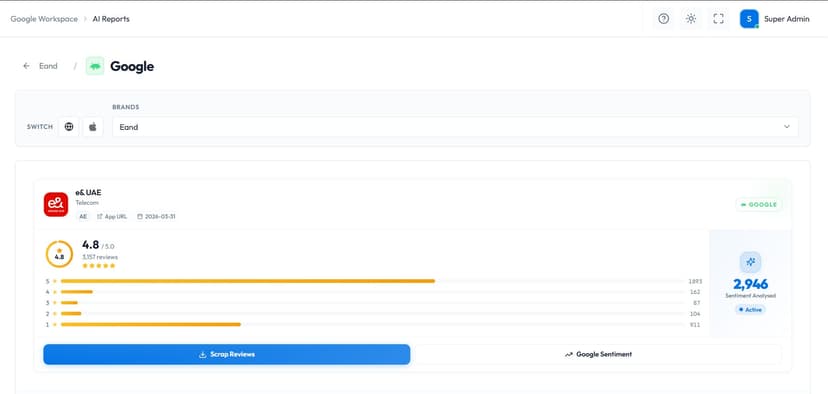Click the AE country tag
The width and height of the screenshot is (828, 394).
click(83, 217)
